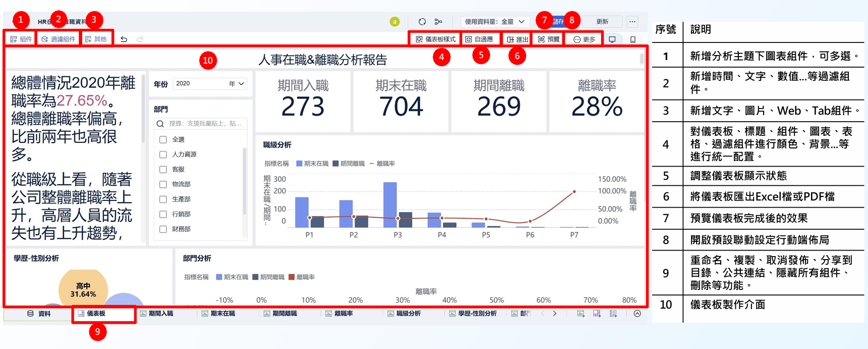The width and height of the screenshot is (868, 349).
Task: Click the yellow 'a' user avatar
Action: 394,22
